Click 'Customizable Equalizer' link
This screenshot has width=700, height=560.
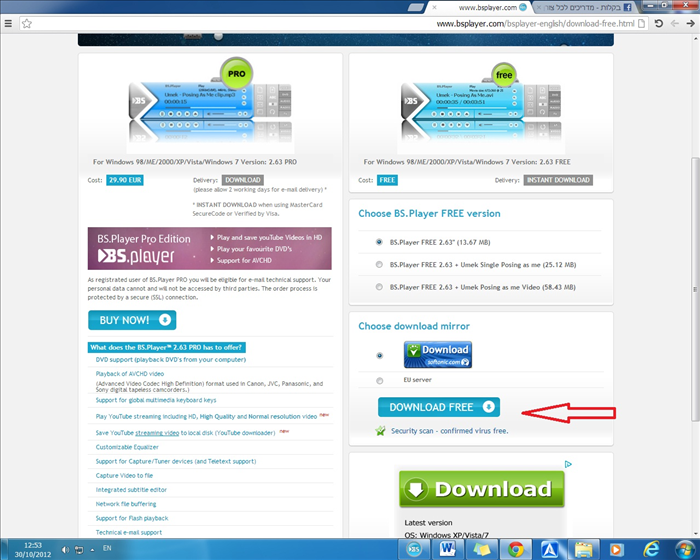[127, 447]
